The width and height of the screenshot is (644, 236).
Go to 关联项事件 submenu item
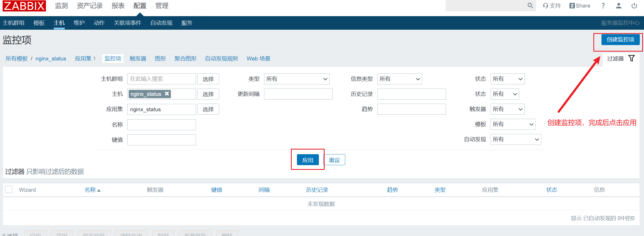(128, 23)
